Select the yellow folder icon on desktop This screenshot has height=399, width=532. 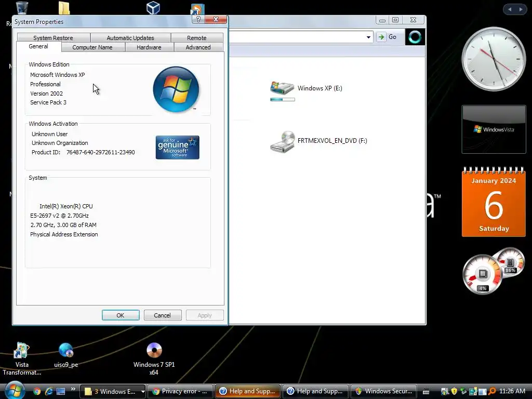tap(64, 8)
